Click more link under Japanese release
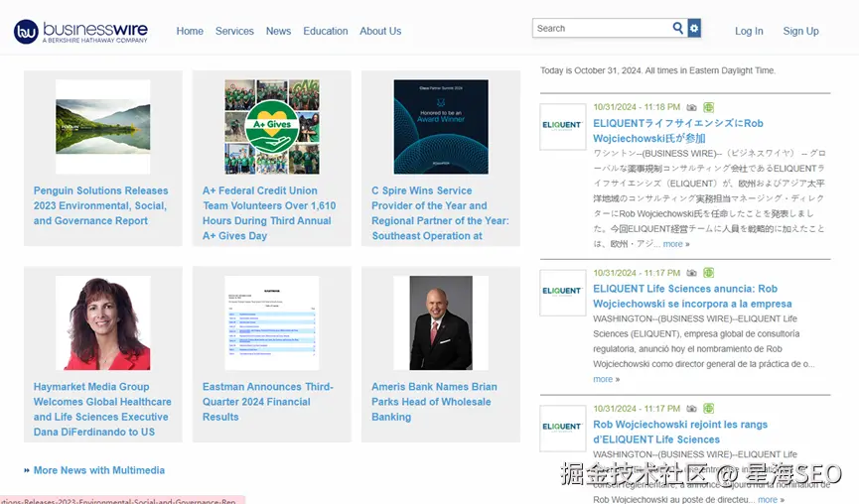The width and height of the screenshot is (859, 504). (x=672, y=244)
